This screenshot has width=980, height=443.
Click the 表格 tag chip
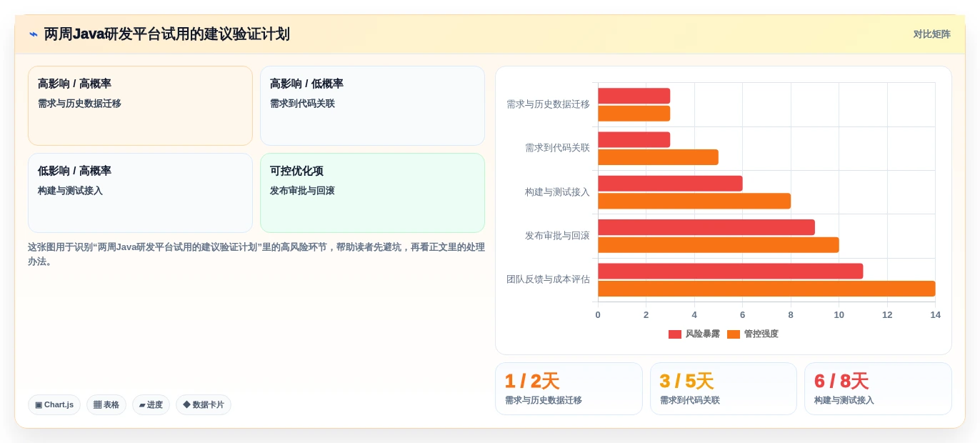tap(106, 405)
